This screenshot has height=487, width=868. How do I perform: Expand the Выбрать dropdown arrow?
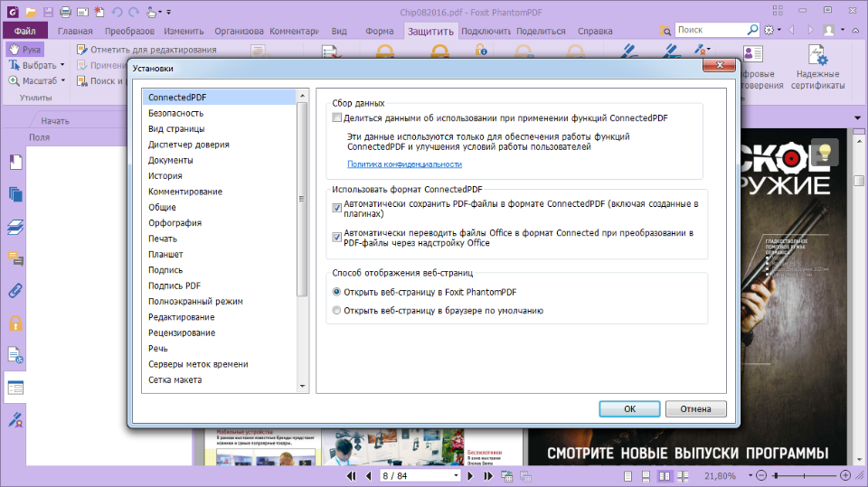(x=62, y=65)
